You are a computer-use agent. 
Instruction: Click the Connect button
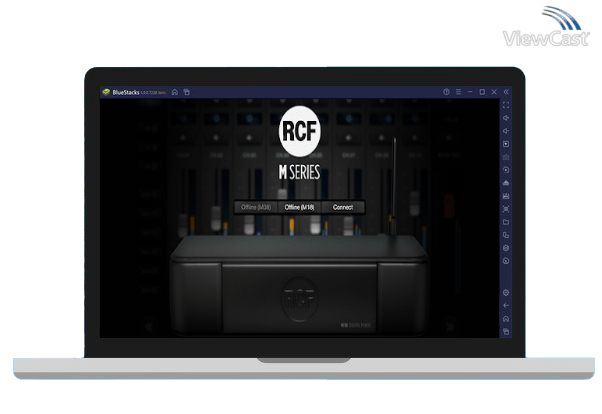click(x=343, y=207)
